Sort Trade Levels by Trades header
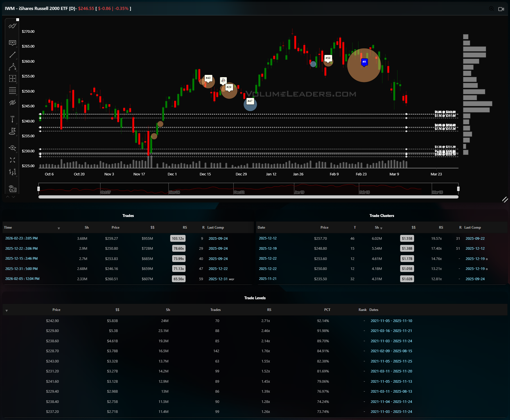Screen dimensions: 510x420 [215, 310]
